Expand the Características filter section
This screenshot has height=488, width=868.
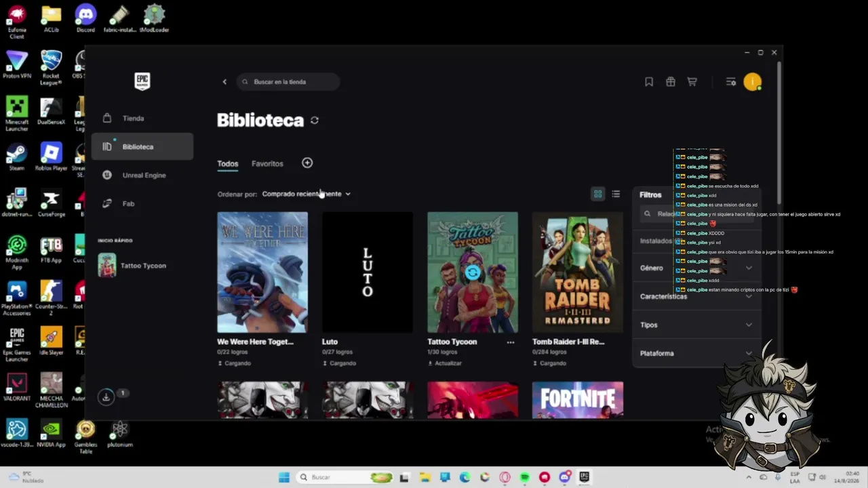696,296
